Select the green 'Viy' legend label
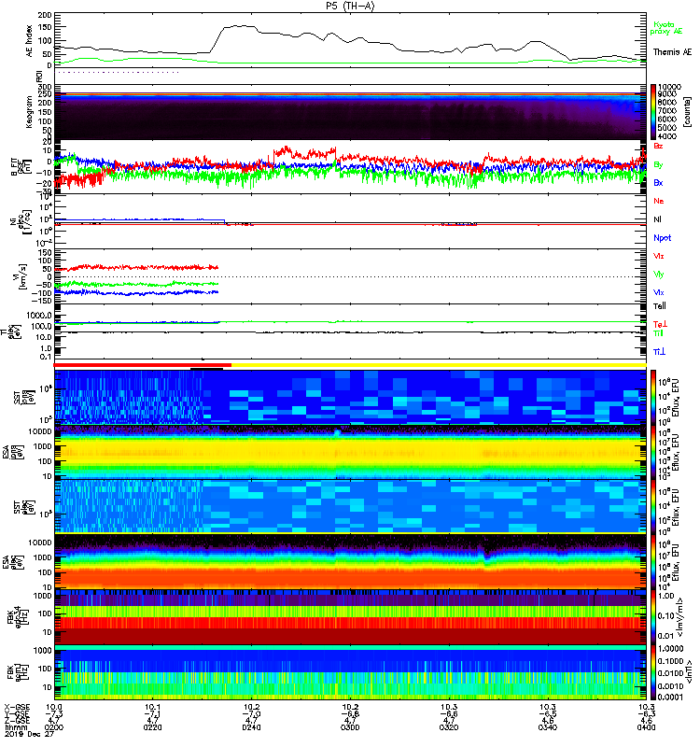 (x=659, y=275)
